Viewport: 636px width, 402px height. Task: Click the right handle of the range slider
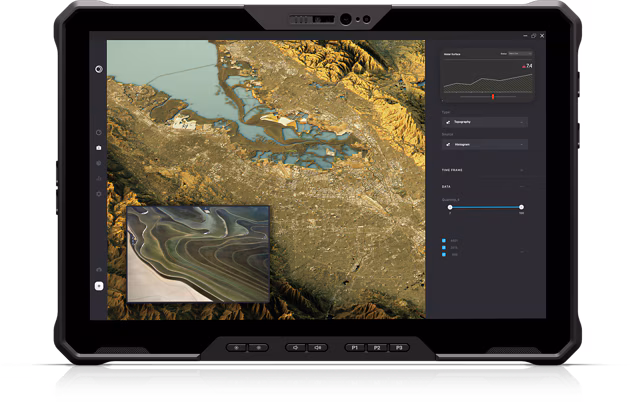click(521, 207)
